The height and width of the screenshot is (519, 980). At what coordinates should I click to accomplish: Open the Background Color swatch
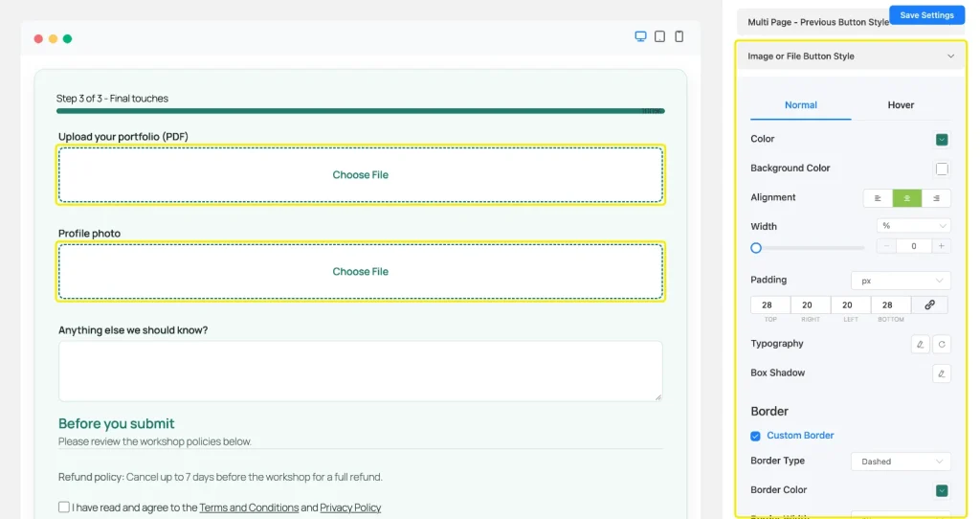point(942,169)
